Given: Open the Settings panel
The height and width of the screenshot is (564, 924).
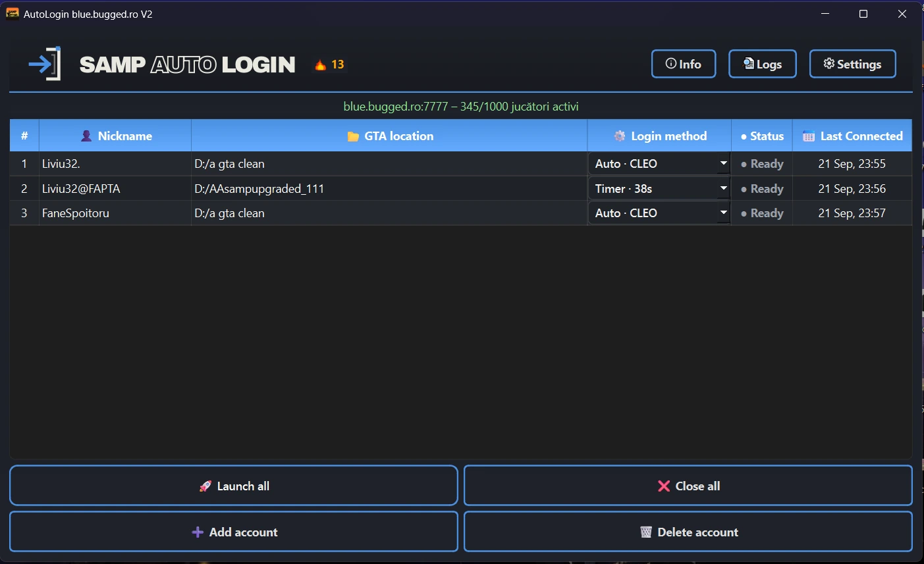Looking at the screenshot, I should pos(853,64).
